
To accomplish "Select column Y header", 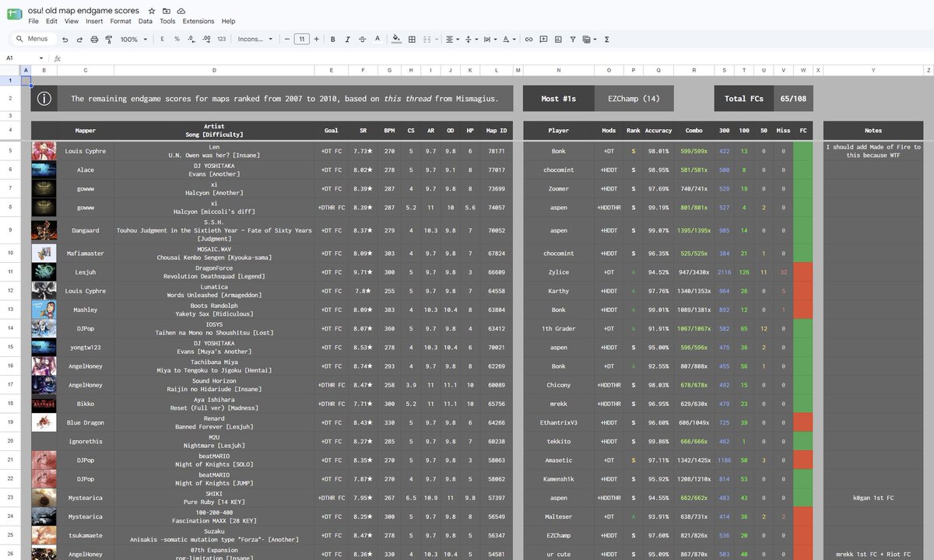I will pos(873,71).
